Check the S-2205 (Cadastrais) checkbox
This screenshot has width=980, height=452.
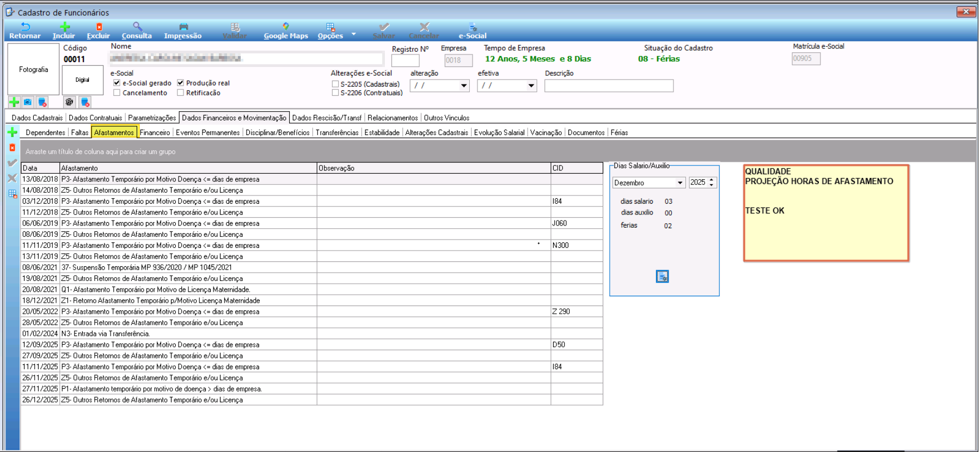(x=335, y=84)
